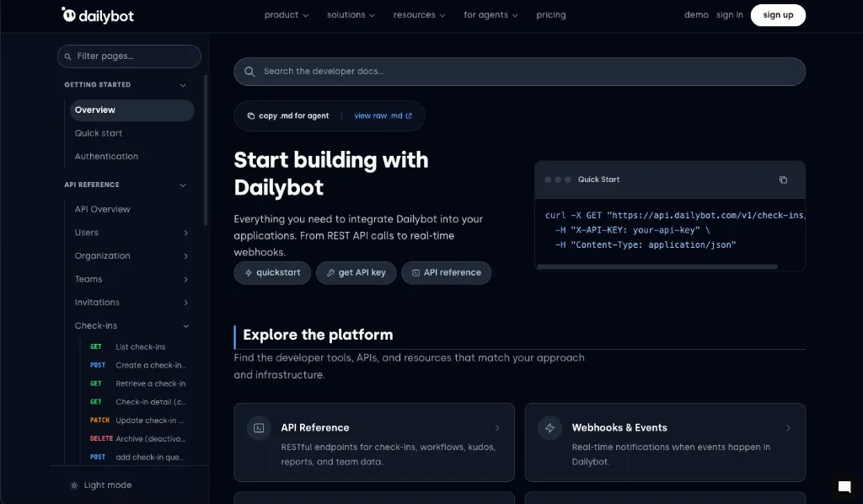This screenshot has height=504, width=863.
Task: Open the resources dropdown menu
Action: point(419,15)
